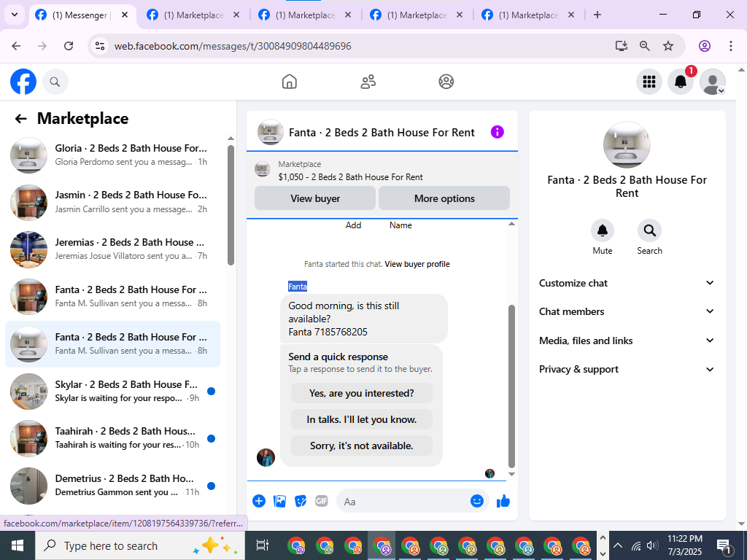Open Chrome profile icon
747x560 pixels.
click(x=705, y=46)
